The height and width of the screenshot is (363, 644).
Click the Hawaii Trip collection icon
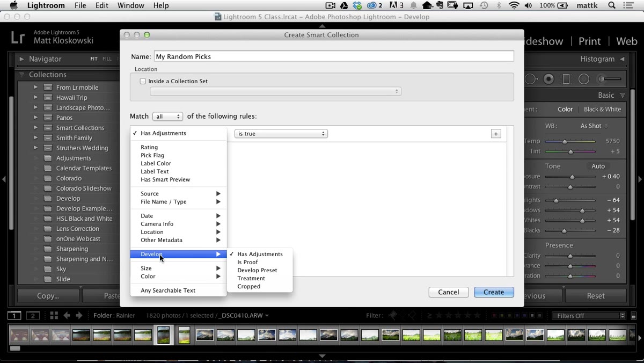[x=48, y=98]
